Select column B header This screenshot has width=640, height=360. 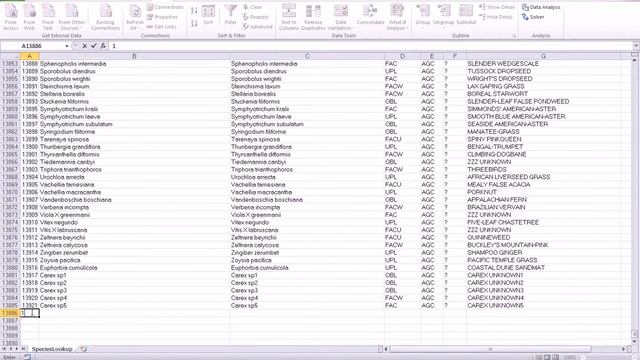[x=134, y=56]
